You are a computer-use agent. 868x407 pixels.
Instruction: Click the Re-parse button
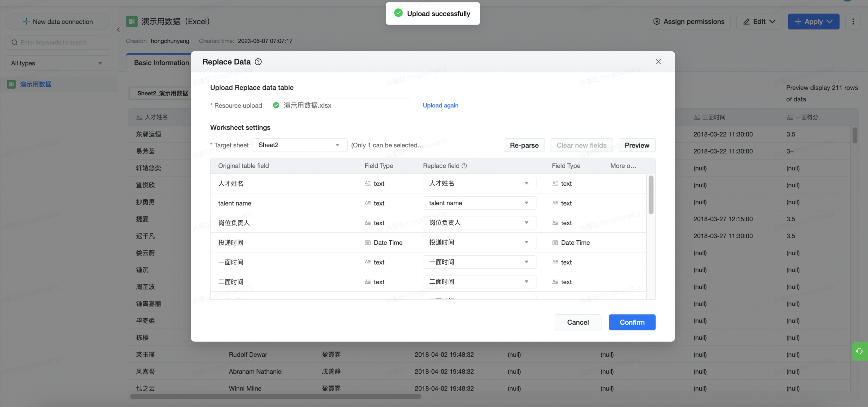click(524, 145)
